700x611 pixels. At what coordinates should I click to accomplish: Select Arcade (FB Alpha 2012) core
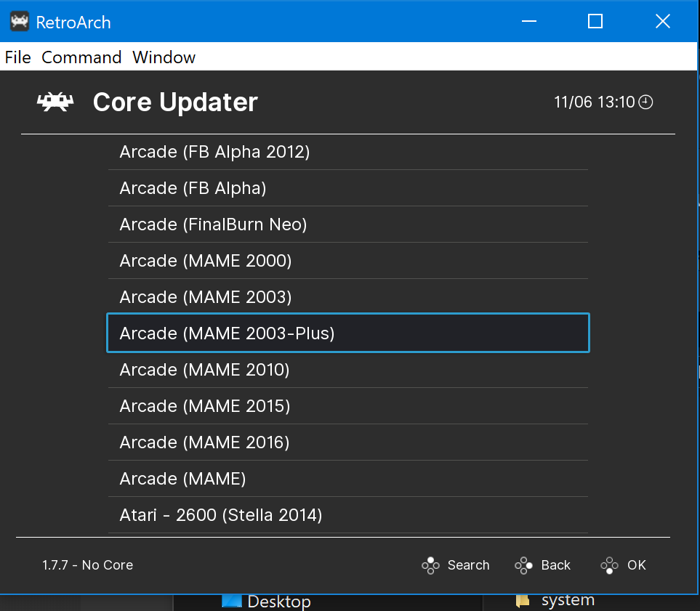[347, 152]
